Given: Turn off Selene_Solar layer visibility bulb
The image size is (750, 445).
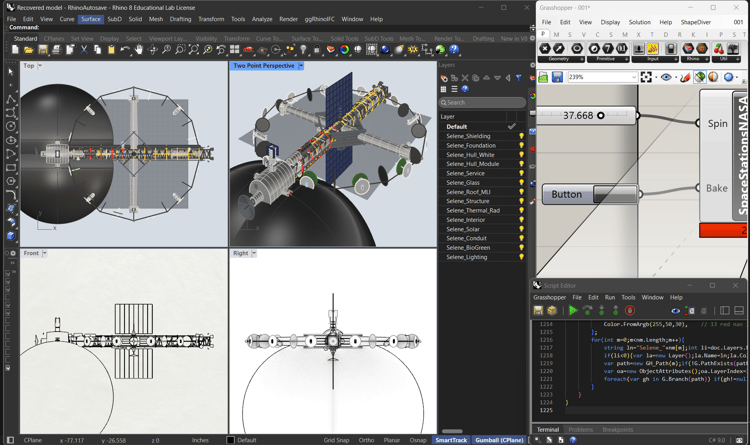Looking at the screenshot, I should click(x=521, y=229).
